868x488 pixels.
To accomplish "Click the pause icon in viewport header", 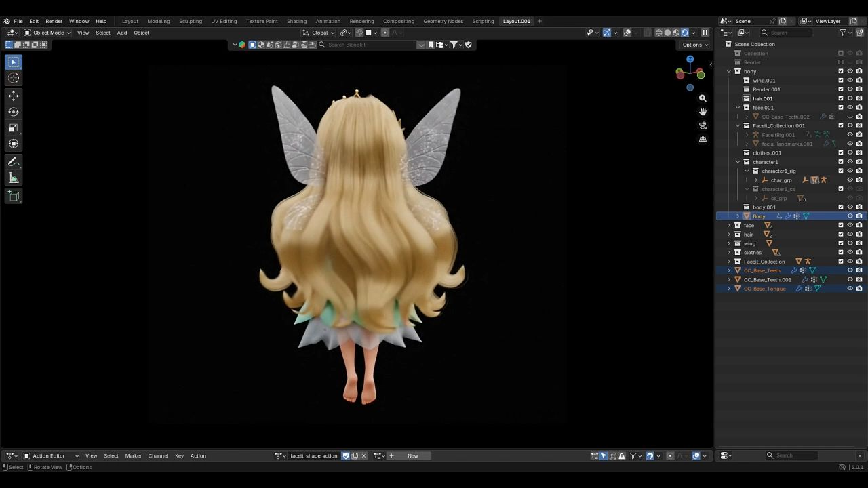I will point(705,33).
